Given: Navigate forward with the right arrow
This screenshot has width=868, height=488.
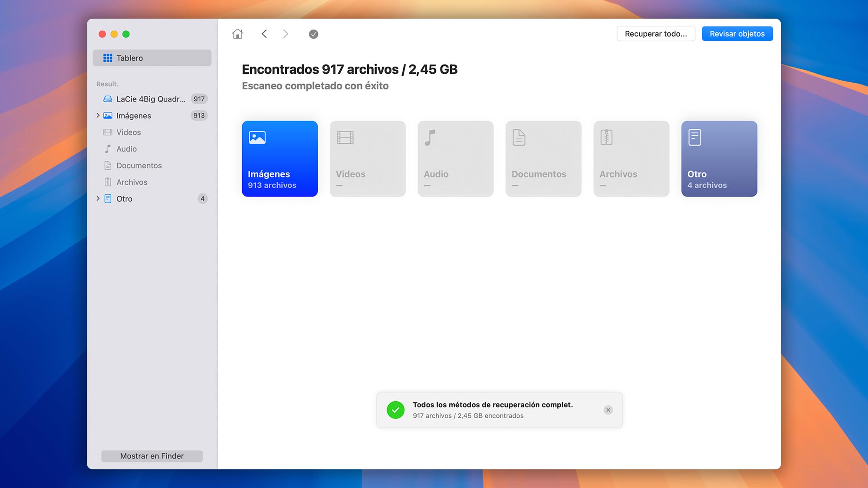Looking at the screenshot, I should tap(286, 34).
